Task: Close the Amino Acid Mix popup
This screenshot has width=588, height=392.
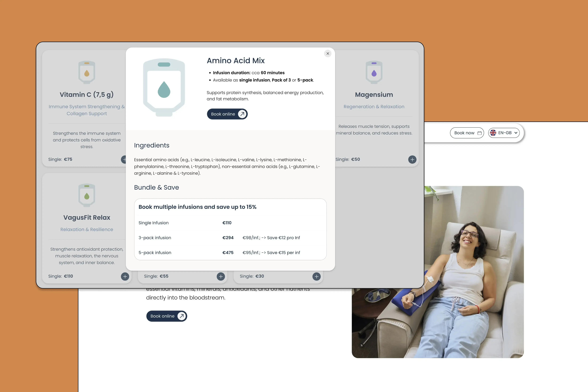Action: click(328, 54)
